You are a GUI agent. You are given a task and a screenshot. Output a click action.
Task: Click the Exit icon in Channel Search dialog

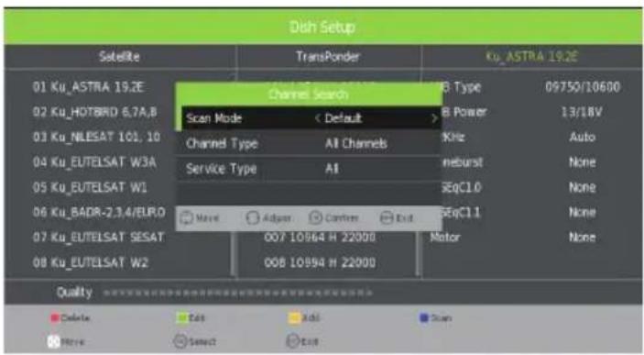pyautogui.click(x=387, y=218)
